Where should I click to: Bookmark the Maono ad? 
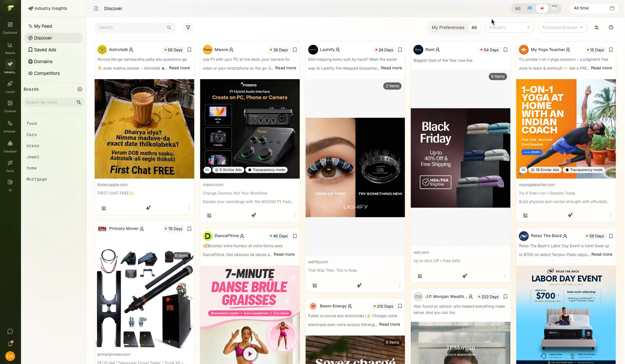point(295,50)
